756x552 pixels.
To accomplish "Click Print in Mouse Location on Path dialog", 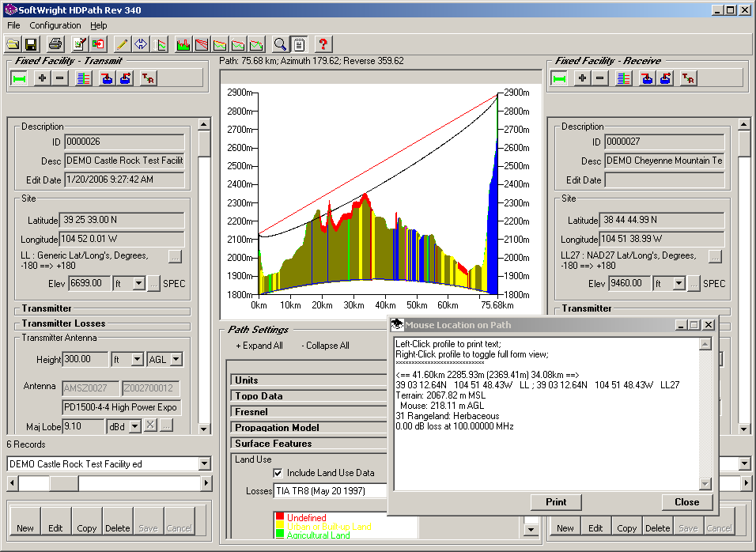I will (x=556, y=502).
